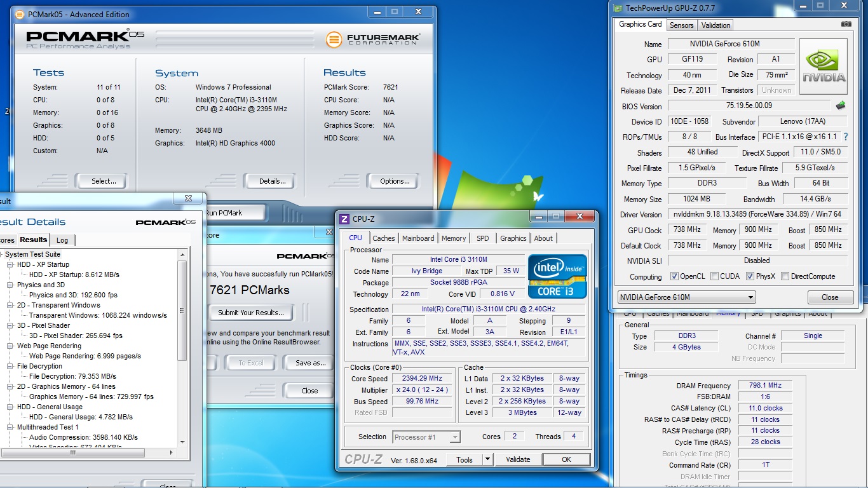Image resolution: width=868 pixels, height=488 pixels.
Task: Click the CPU Name field Intel Core i3 3110M
Action: click(458, 259)
